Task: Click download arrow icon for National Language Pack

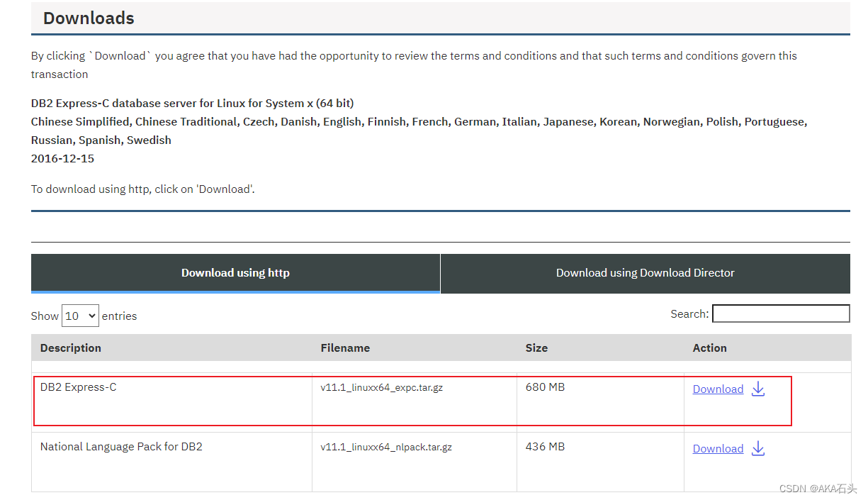Action: point(758,448)
